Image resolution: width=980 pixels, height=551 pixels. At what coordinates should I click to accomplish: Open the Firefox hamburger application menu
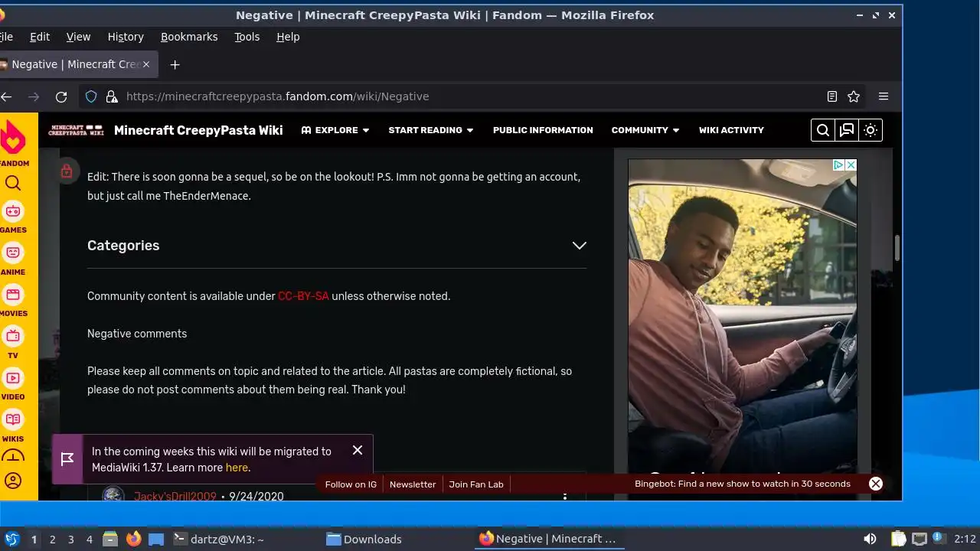[x=884, y=96]
